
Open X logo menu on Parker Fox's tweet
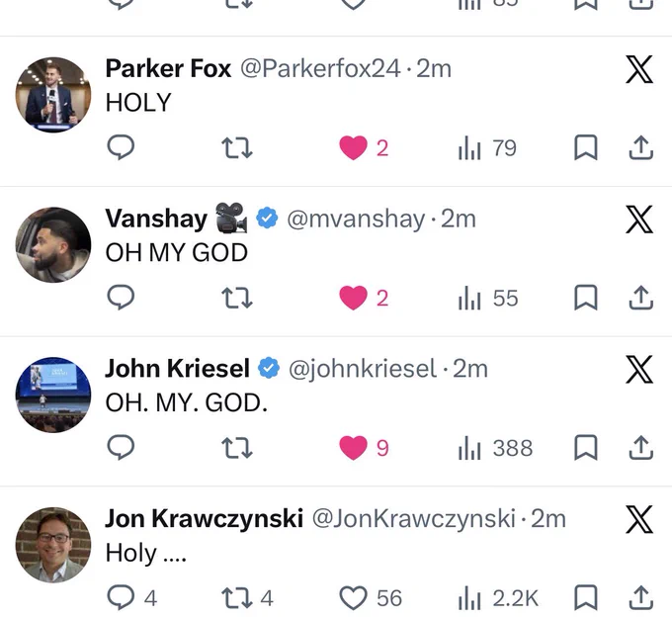click(x=639, y=69)
